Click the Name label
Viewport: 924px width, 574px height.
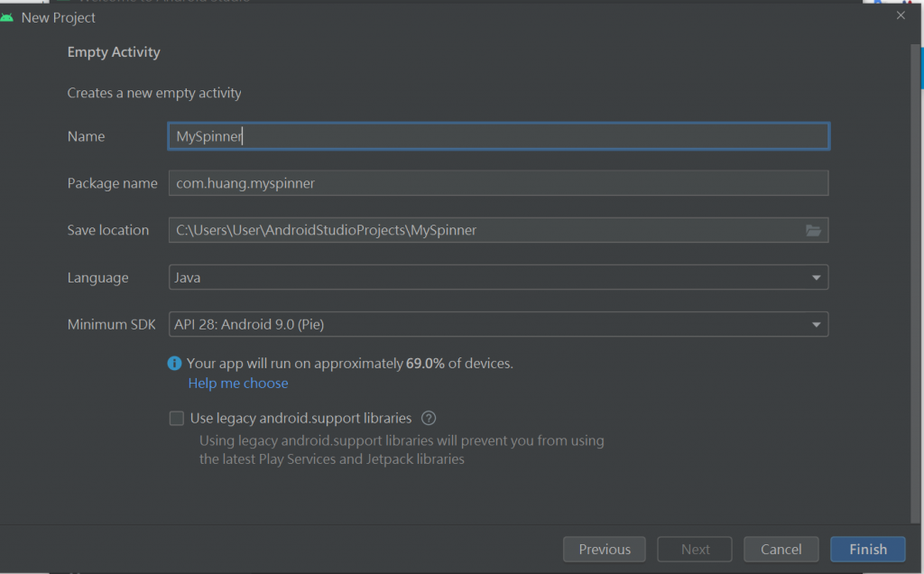point(86,136)
